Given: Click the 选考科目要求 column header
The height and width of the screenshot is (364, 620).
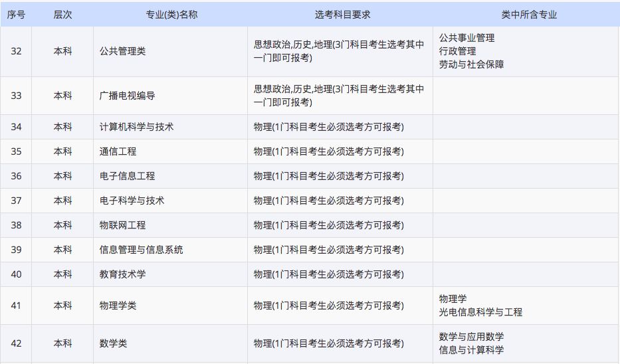Looking at the screenshot, I should click(342, 15).
